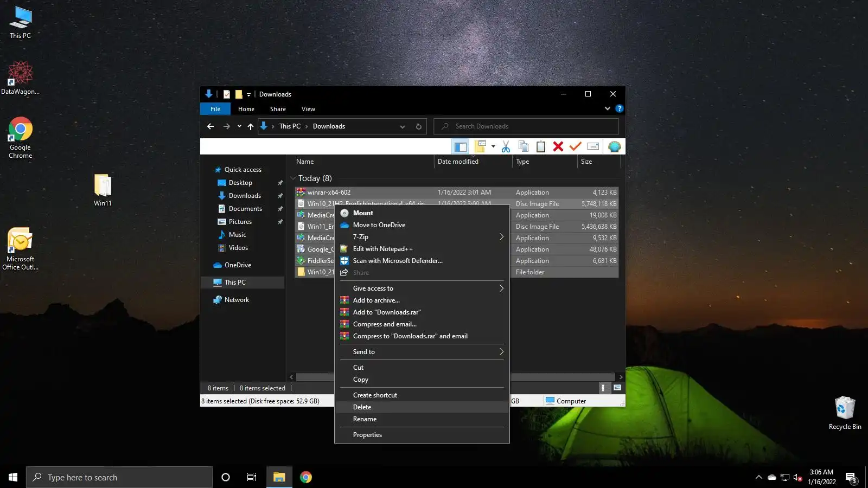Select Network in the navigation pane

coord(237,300)
